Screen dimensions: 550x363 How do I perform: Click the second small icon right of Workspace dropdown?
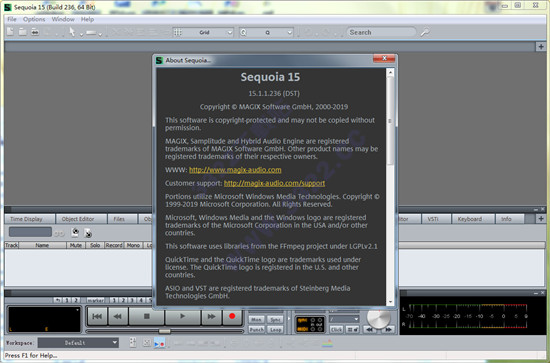[x=147, y=342]
